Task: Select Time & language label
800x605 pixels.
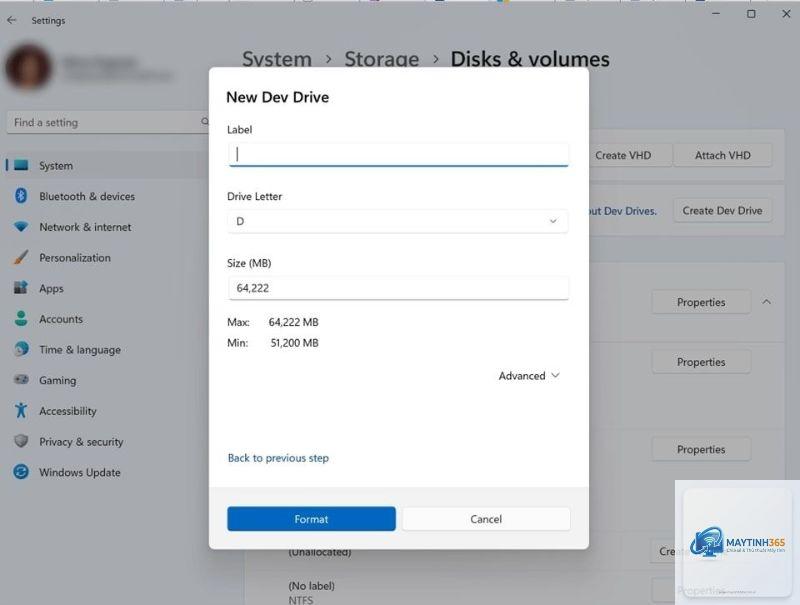Action: pyautogui.click(x=80, y=350)
